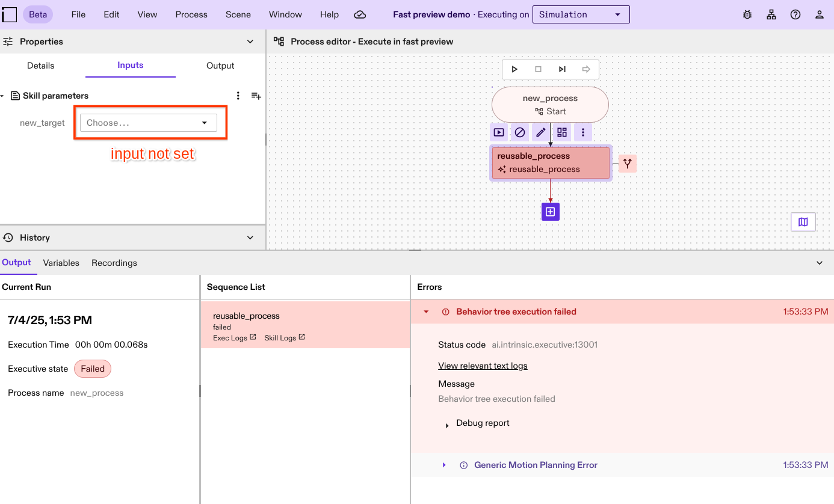This screenshot has width=834, height=504.
Task: Open the Help question mark icon
Action: click(x=795, y=14)
